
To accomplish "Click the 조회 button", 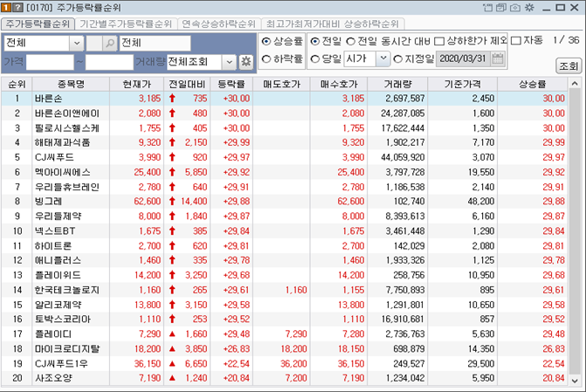I will pos(569,66).
